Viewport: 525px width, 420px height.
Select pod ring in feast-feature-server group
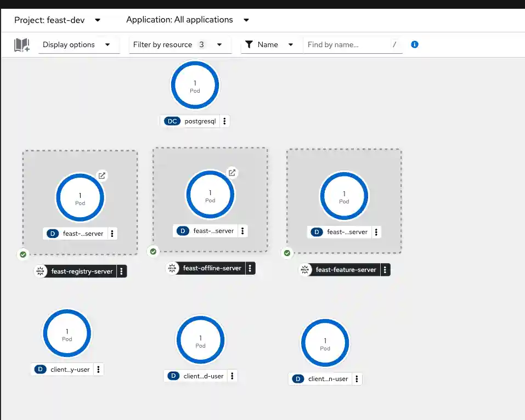pos(344,196)
